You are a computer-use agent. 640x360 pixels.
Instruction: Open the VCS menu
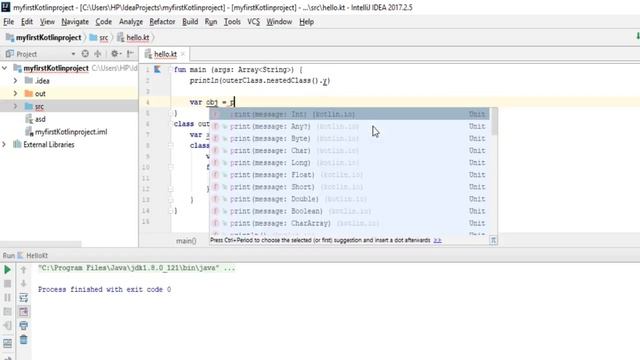click(253, 22)
